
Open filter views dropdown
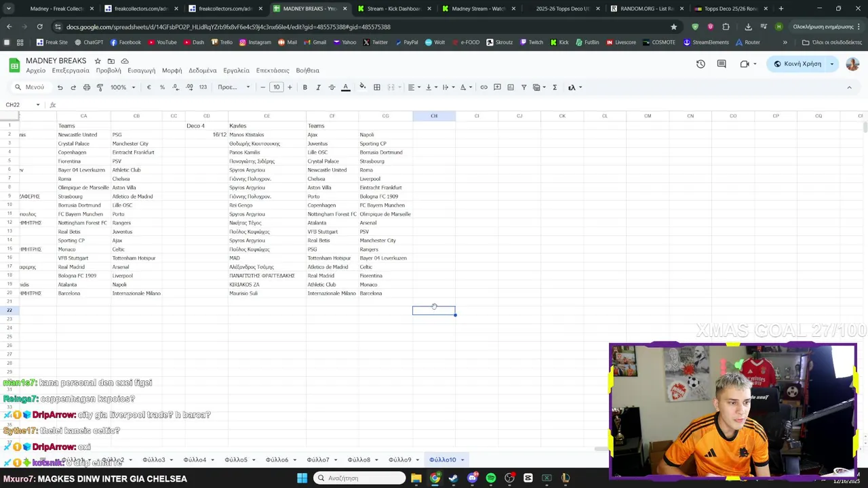click(x=539, y=87)
